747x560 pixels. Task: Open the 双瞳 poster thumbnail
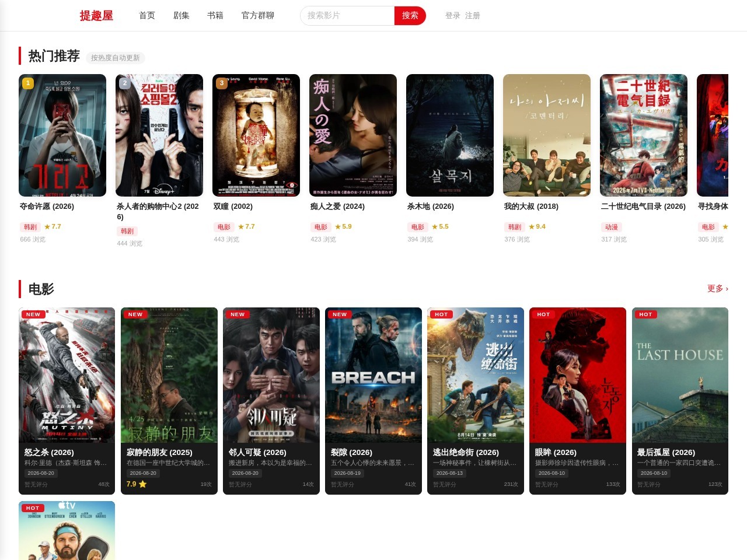tap(256, 135)
